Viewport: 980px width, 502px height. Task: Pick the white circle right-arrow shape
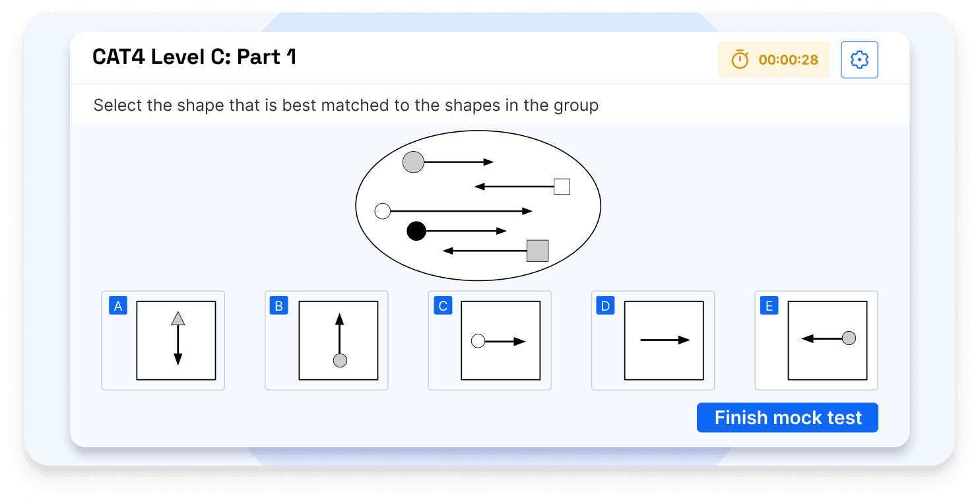point(500,340)
